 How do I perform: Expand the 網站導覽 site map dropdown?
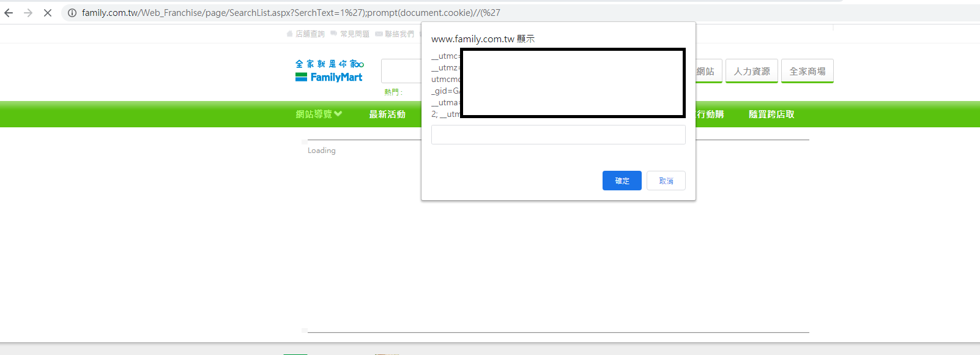319,114
